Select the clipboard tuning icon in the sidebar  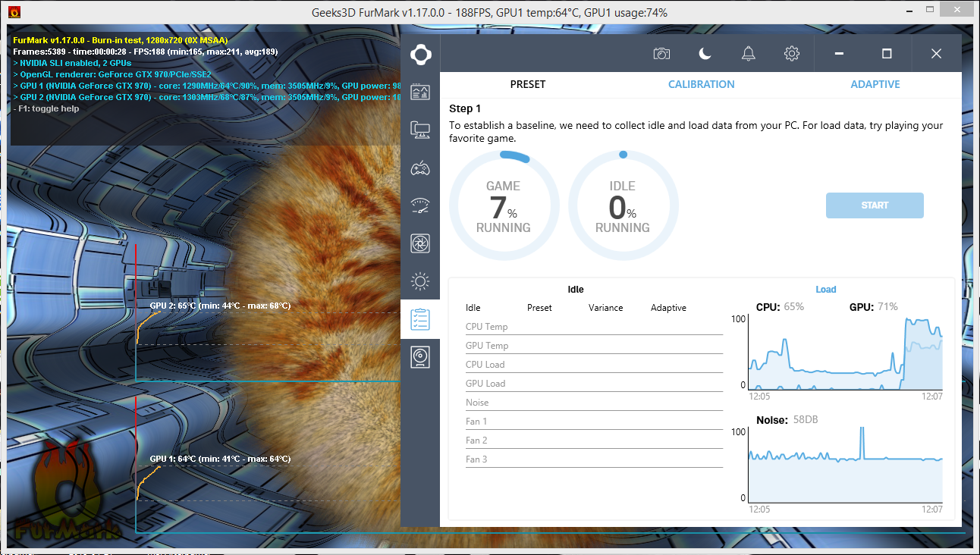click(x=420, y=319)
